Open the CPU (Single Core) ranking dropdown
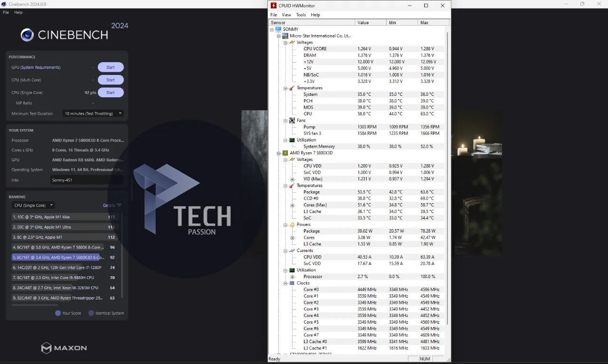 (33, 205)
